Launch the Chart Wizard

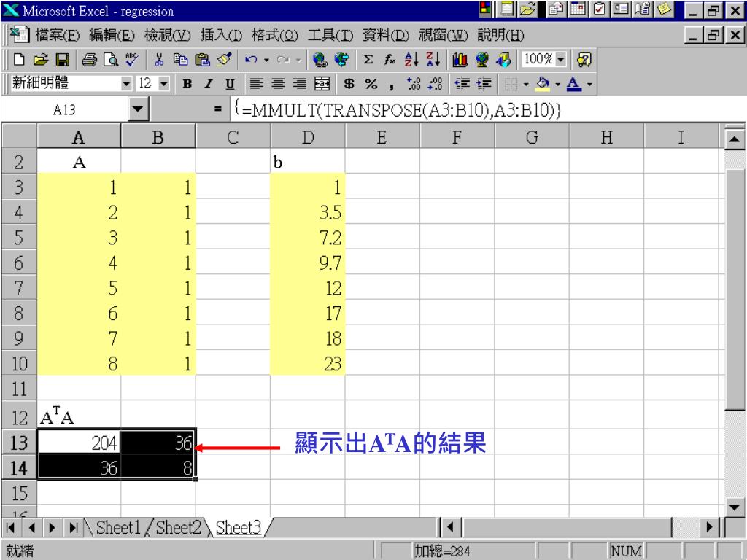[460, 60]
